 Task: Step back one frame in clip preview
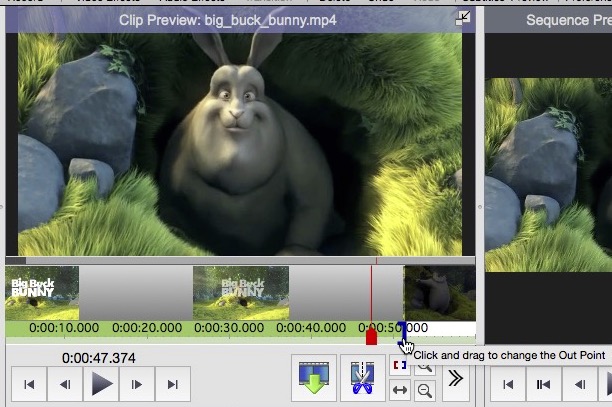click(x=65, y=383)
